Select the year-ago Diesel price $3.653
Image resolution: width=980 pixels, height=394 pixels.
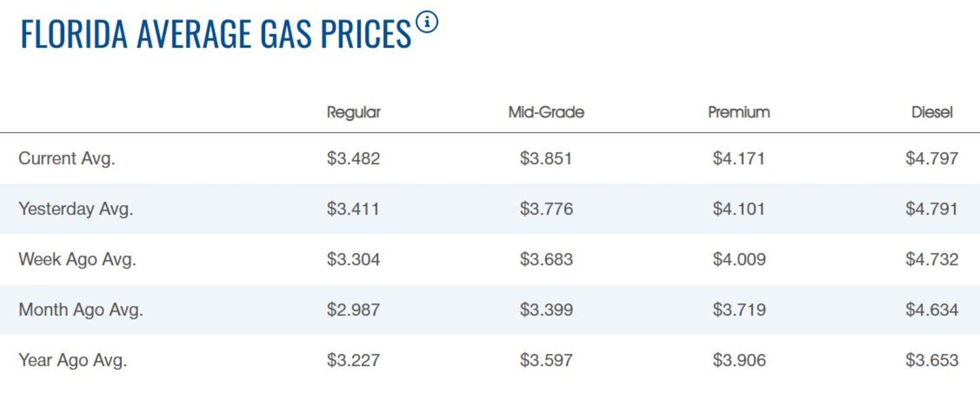point(932,360)
